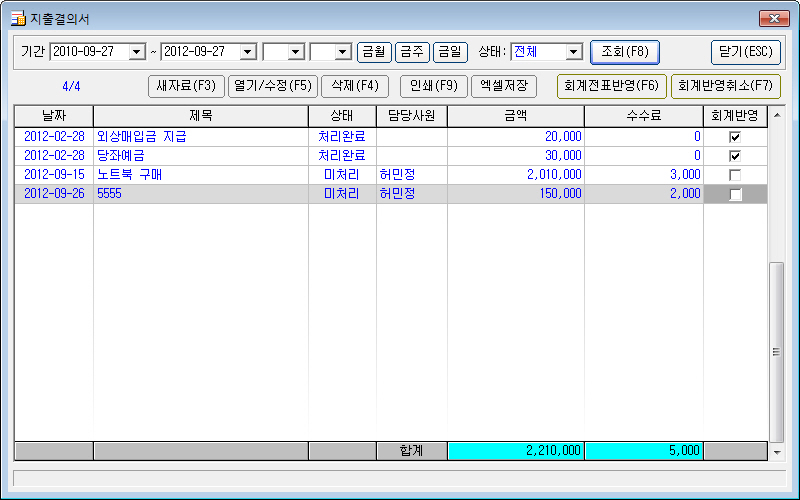Click 열기/수정(F5) button
The width and height of the screenshot is (800, 500).
coord(273,86)
